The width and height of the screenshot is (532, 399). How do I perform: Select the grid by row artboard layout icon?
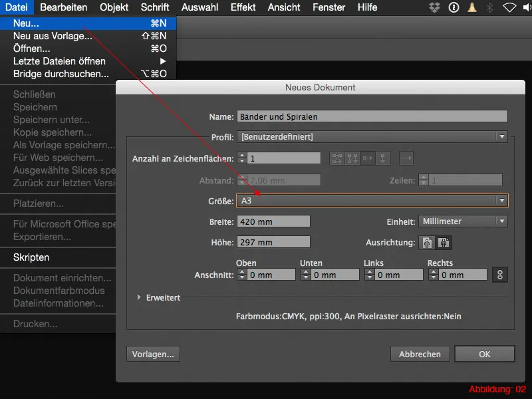tap(337, 158)
